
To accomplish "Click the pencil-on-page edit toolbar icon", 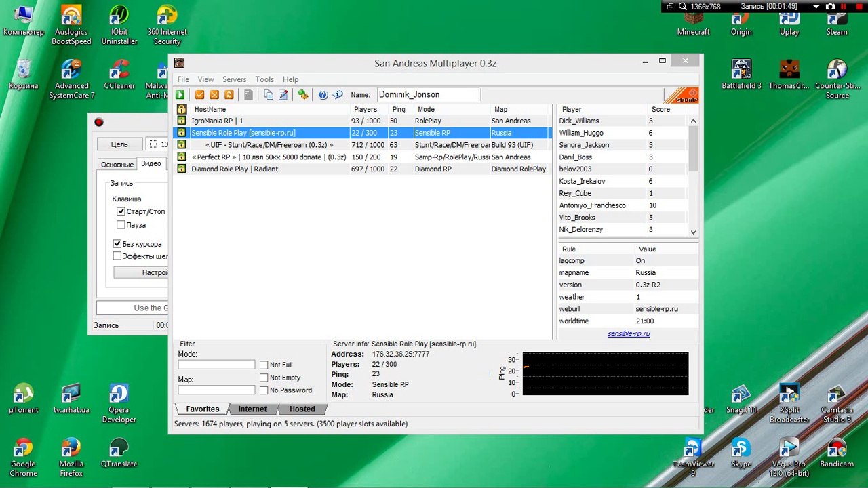I will click(x=283, y=95).
